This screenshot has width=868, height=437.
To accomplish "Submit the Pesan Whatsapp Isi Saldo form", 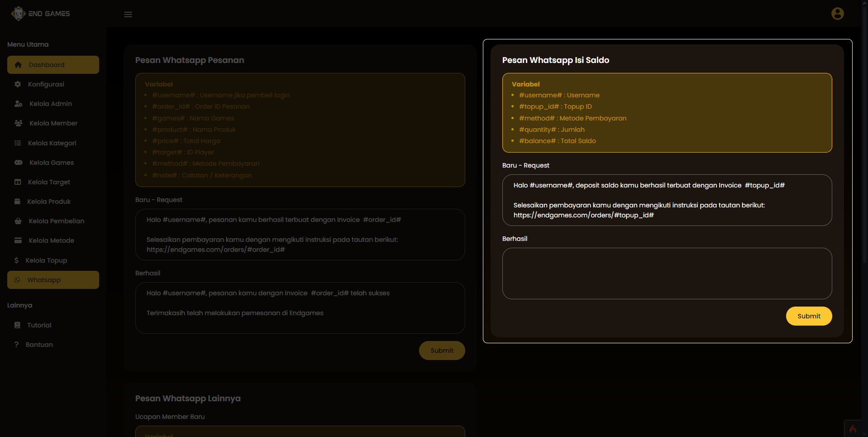I will [809, 316].
